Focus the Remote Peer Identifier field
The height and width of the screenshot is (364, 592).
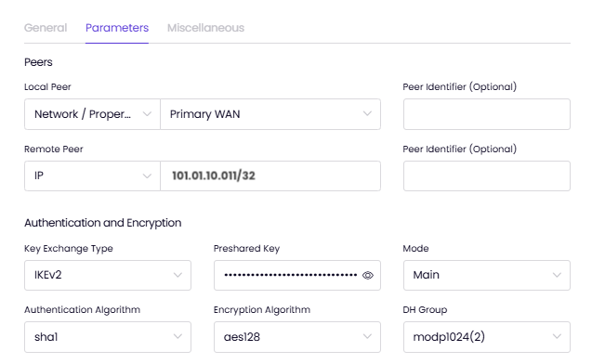click(487, 176)
